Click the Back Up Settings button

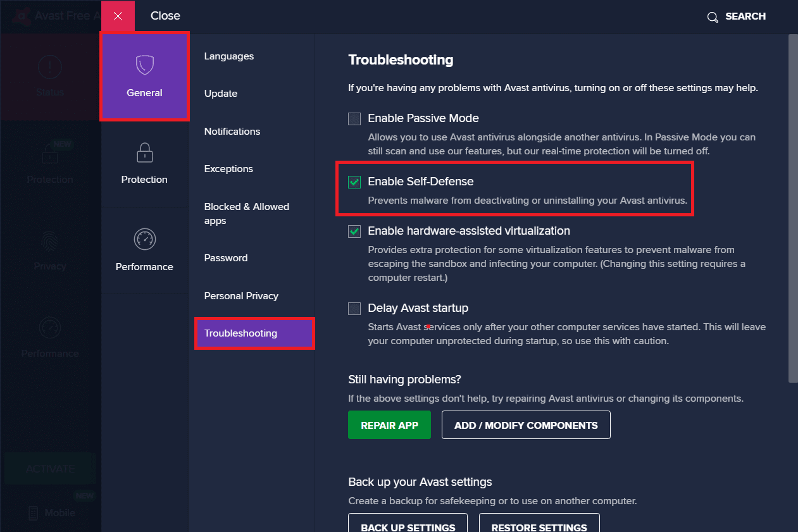[x=408, y=524]
